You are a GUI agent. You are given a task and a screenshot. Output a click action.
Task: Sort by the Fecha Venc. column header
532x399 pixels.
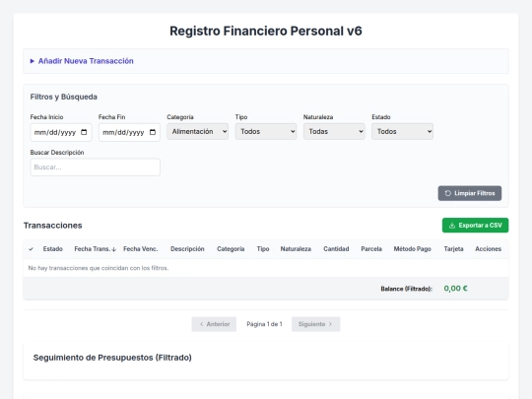[141, 249]
